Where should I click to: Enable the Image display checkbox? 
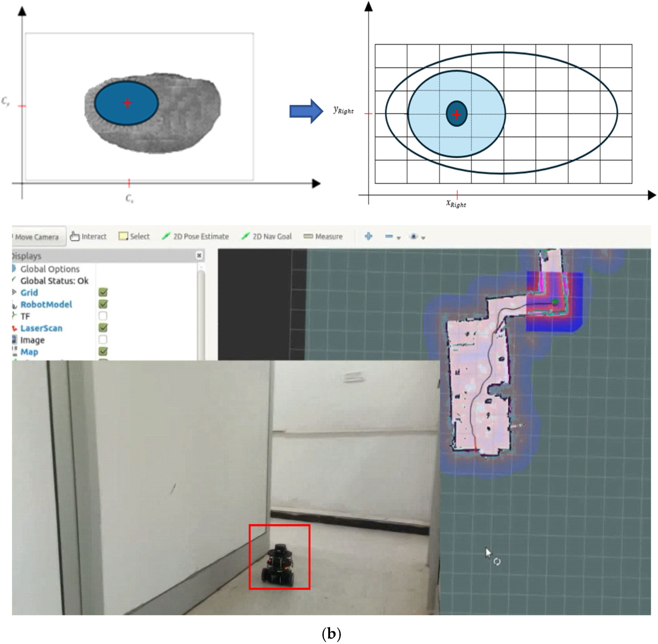103,340
